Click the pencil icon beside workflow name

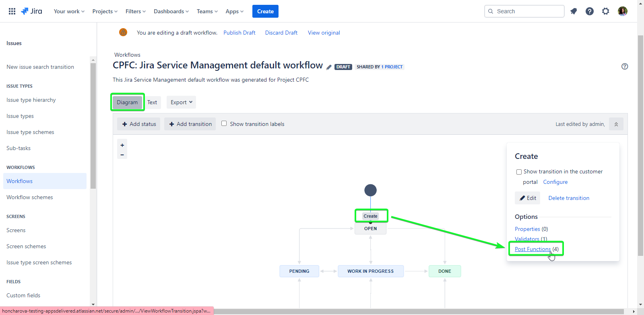tap(329, 67)
